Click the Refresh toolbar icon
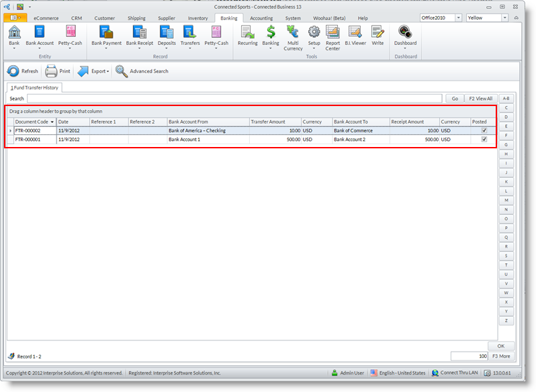This screenshot has height=392, width=536. tap(13, 71)
